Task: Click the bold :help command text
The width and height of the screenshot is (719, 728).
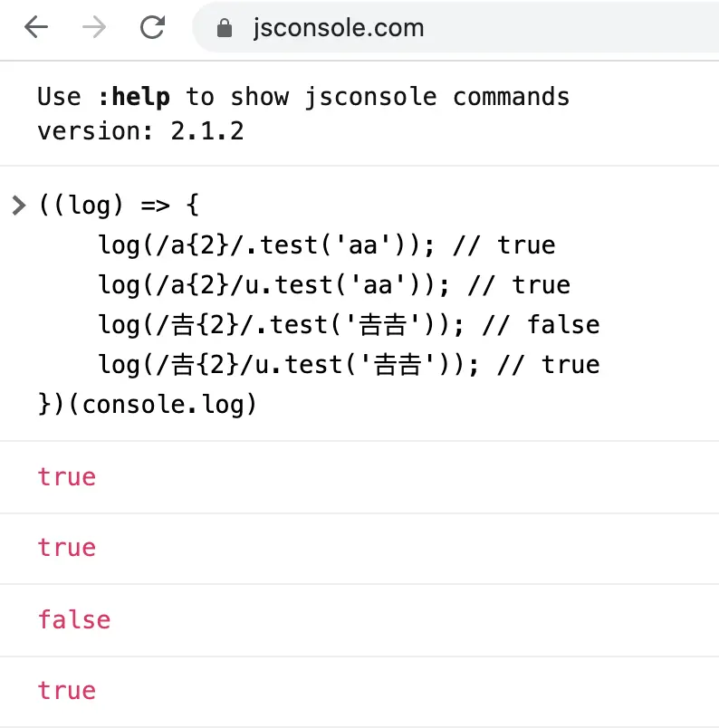Action: click(134, 97)
